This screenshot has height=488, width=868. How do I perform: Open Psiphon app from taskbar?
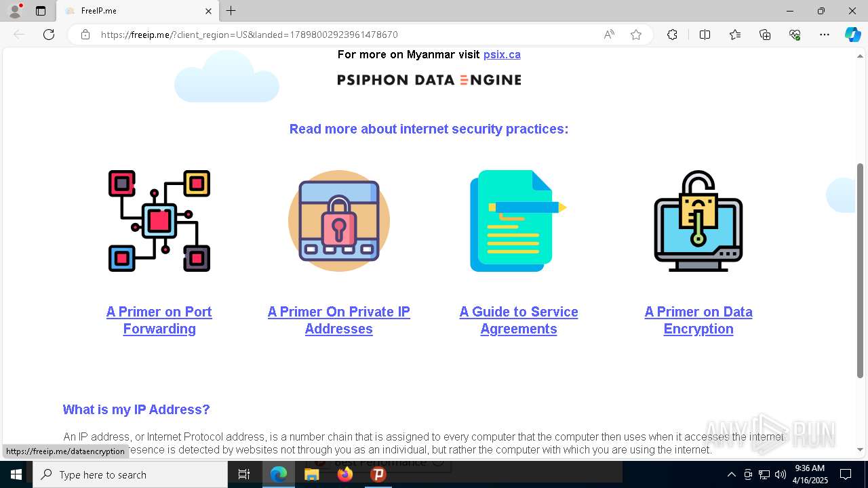point(378,474)
